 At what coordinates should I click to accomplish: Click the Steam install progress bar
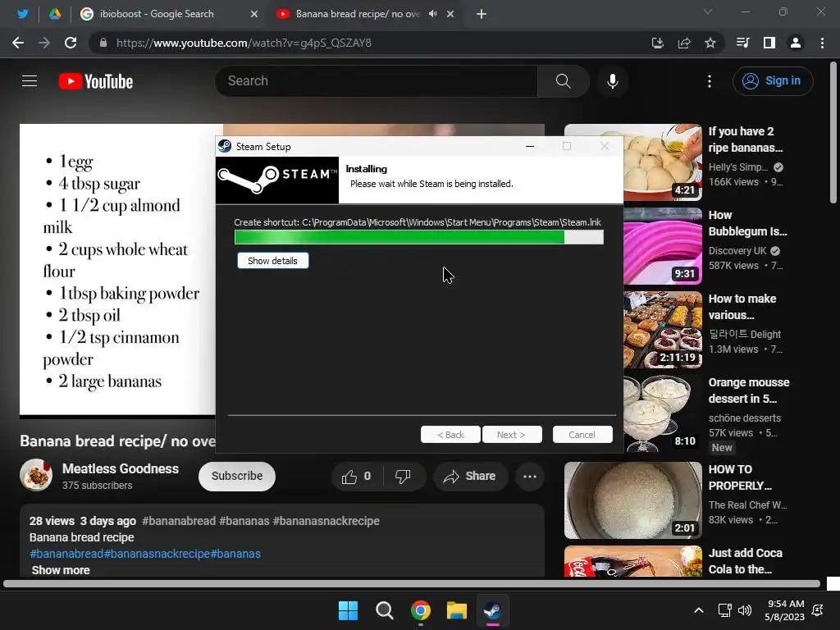point(419,237)
